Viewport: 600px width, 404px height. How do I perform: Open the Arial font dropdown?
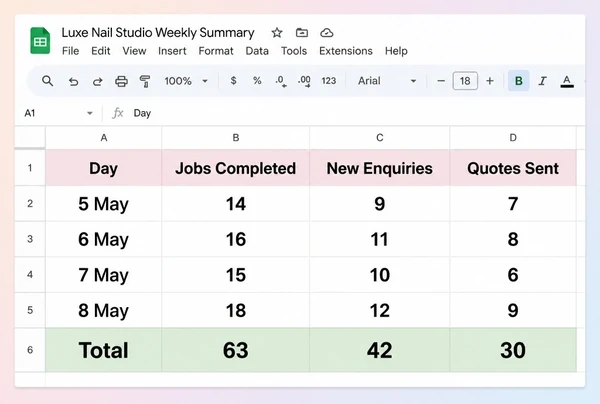coord(387,81)
